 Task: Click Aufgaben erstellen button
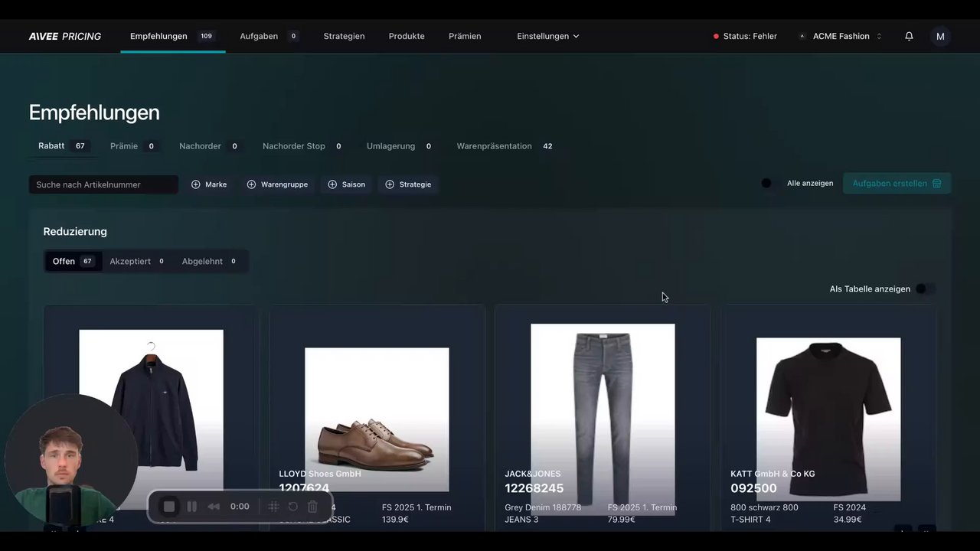click(897, 184)
